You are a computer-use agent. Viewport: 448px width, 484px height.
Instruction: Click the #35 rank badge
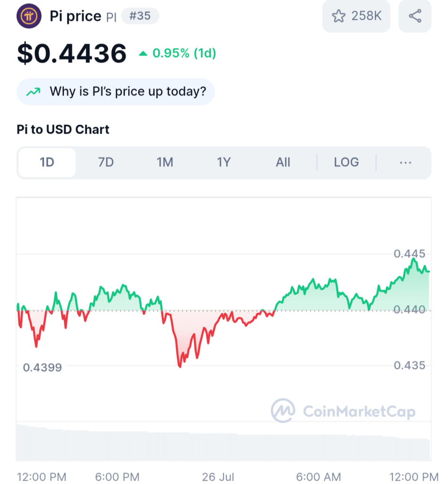[x=140, y=16]
